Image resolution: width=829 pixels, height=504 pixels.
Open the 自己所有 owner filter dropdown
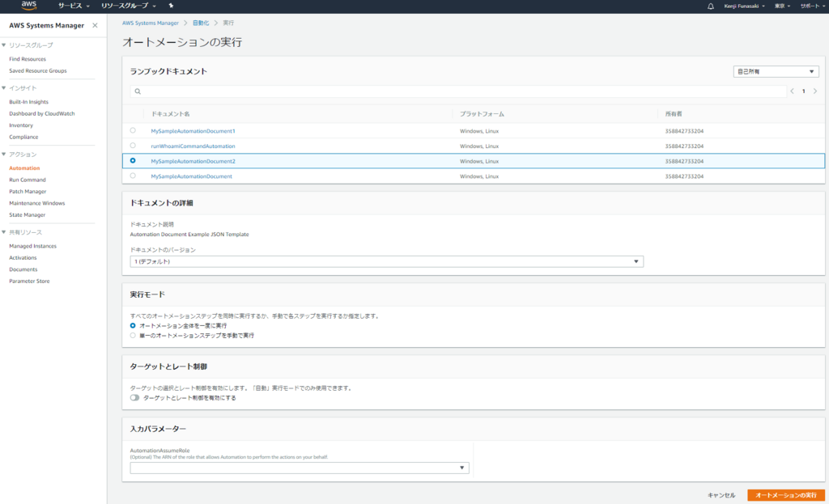coord(776,71)
